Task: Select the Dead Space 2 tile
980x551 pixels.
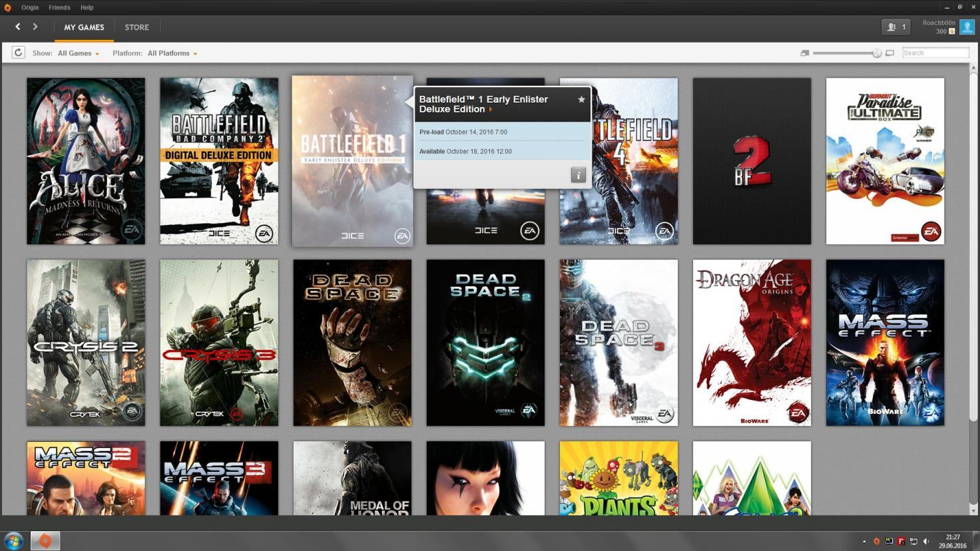Action: point(485,343)
